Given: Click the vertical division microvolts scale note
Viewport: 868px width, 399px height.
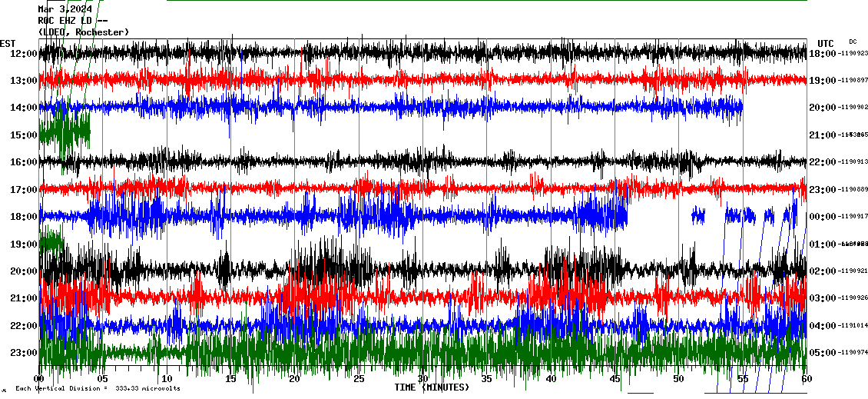Looking at the screenshot, I should 98,388.
